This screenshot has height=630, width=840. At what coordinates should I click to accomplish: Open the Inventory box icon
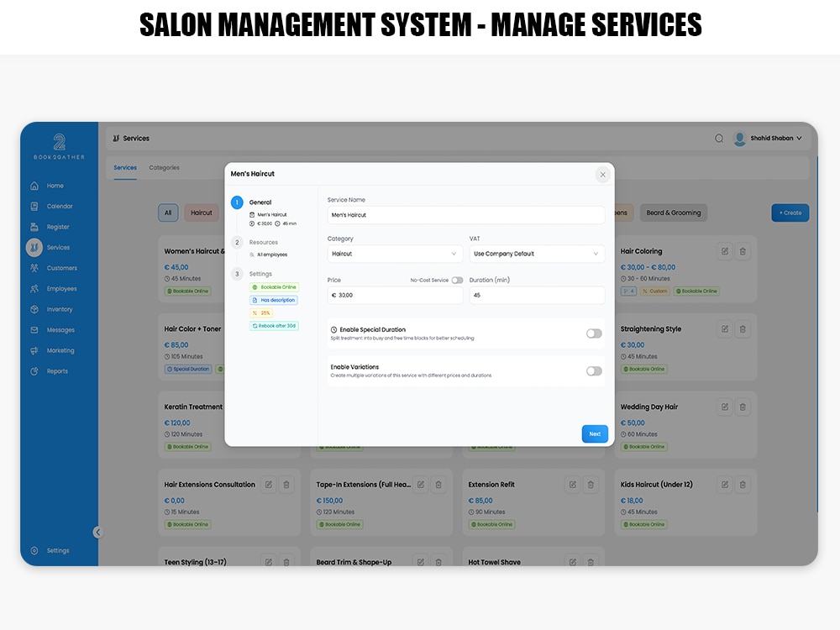coord(34,310)
